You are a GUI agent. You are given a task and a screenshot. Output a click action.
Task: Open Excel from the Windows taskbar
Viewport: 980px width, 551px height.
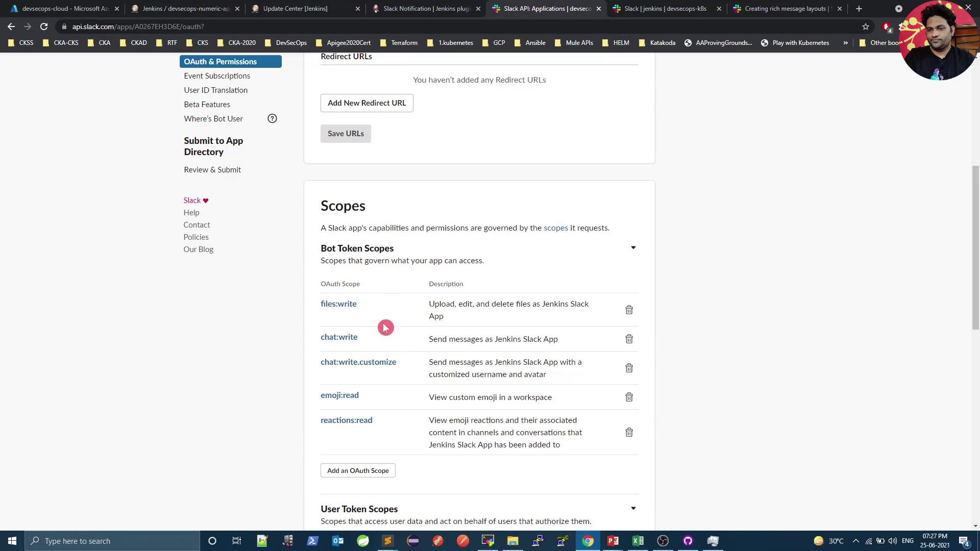pyautogui.click(x=638, y=541)
